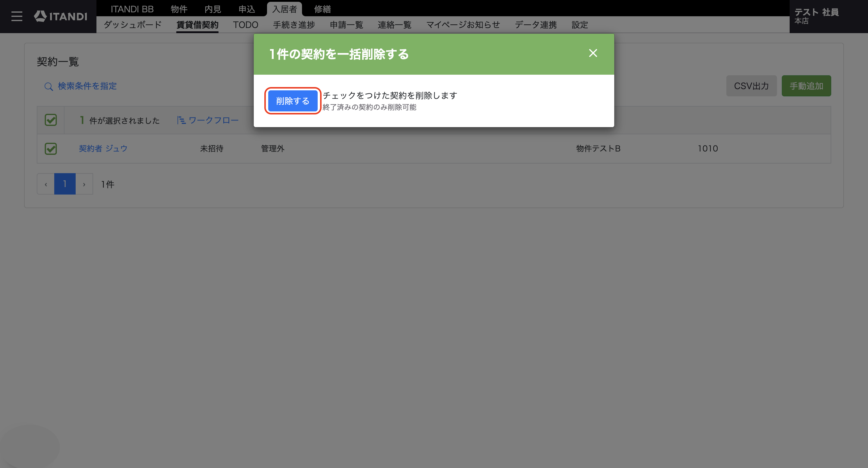The height and width of the screenshot is (468, 868).
Task: Uncheck the select-all checkbox in header
Action: 51,120
